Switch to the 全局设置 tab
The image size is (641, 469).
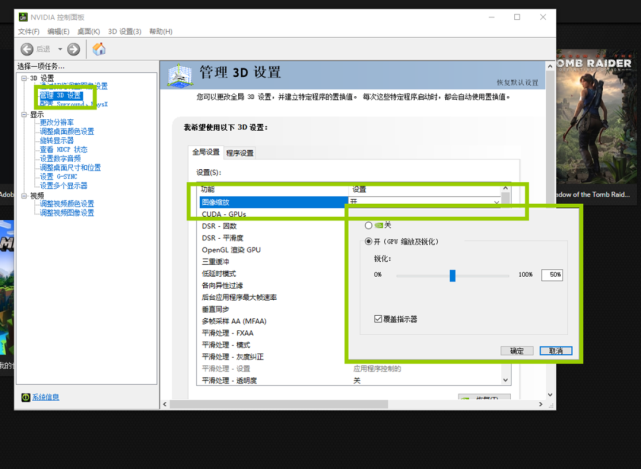(x=206, y=152)
